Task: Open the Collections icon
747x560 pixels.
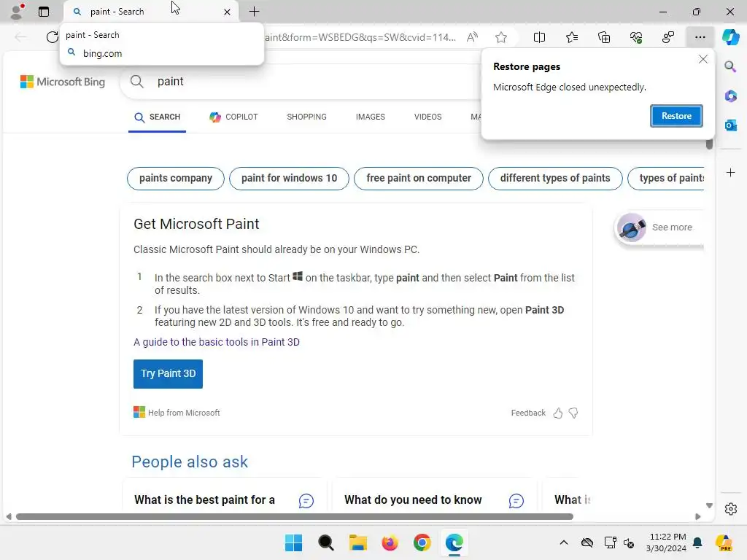Action: tap(603, 37)
